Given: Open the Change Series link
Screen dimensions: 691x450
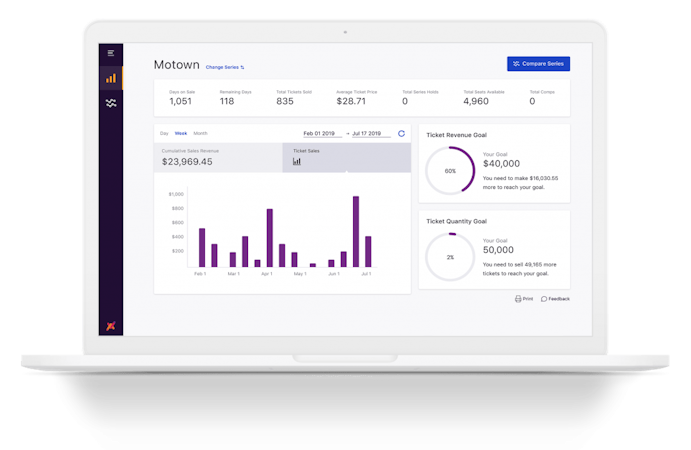Looking at the screenshot, I should pyautogui.click(x=225, y=67).
